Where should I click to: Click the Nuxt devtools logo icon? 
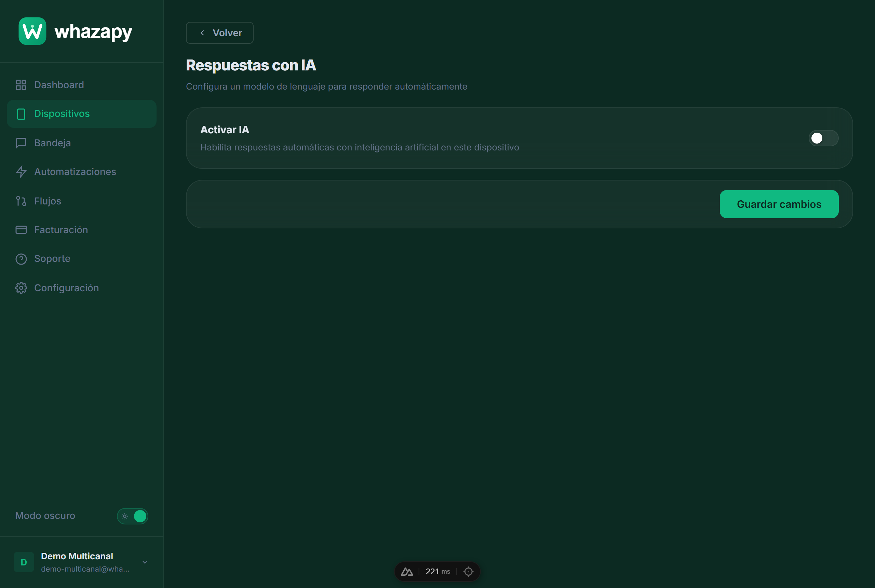[x=407, y=572]
